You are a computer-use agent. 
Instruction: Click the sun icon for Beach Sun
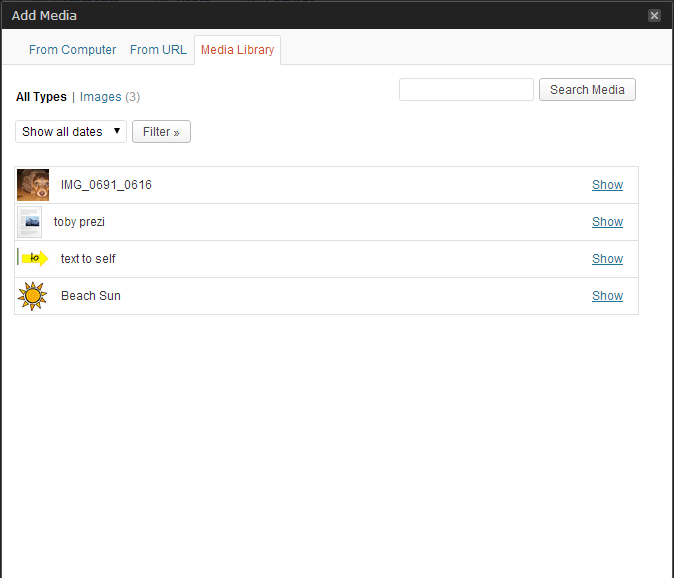tap(33, 296)
